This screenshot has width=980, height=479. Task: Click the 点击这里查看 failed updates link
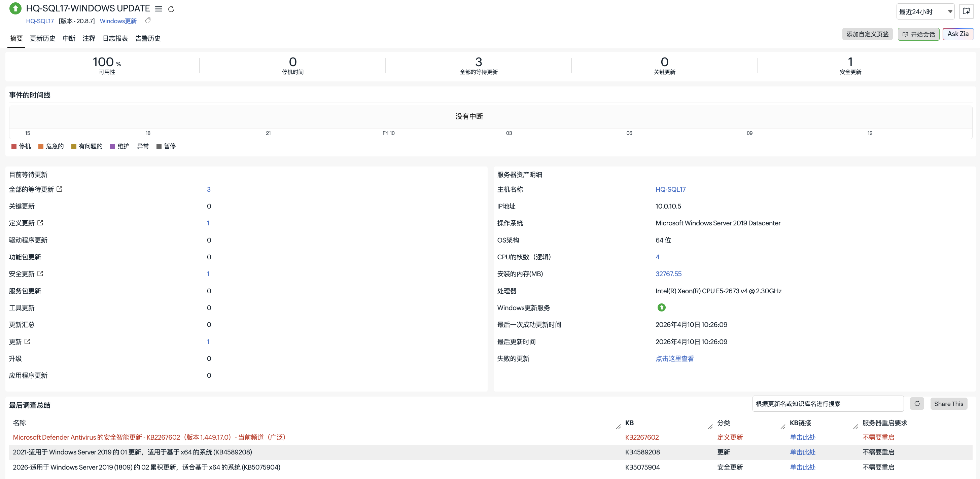click(x=674, y=359)
